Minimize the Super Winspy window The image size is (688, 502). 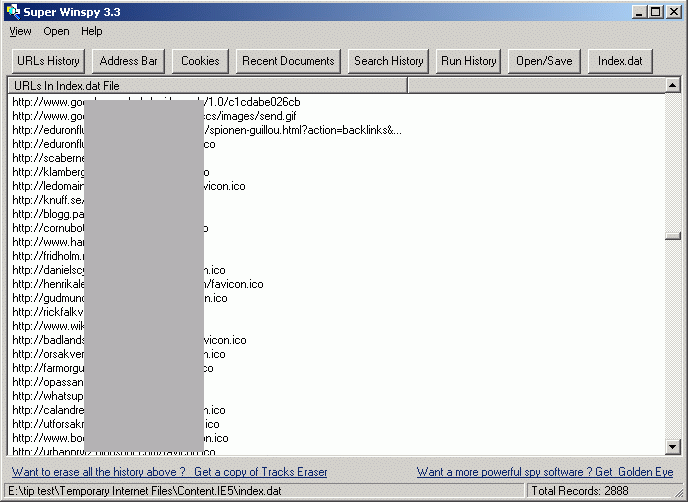click(639, 12)
